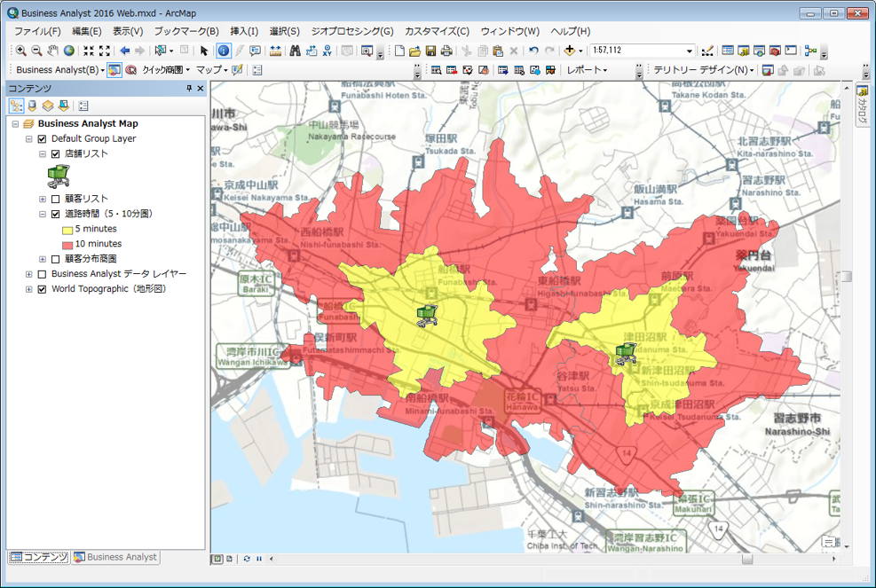876x588 pixels.
Task: Open the マップ menu button
Action: click(212, 70)
